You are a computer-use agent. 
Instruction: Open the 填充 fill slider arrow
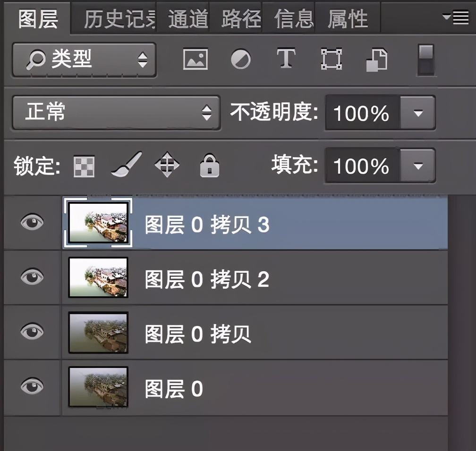pyautogui.click(x=418, y=166)
